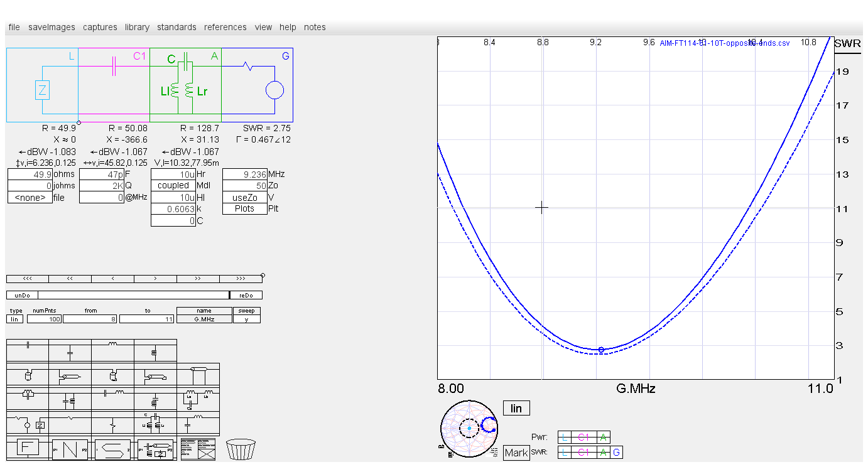Pick the shorted series transmission line component

[x=156, y=375]
